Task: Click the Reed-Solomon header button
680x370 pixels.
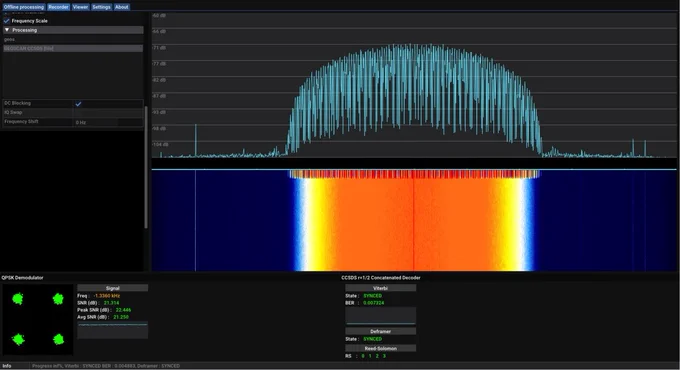Action: point(380,348)
